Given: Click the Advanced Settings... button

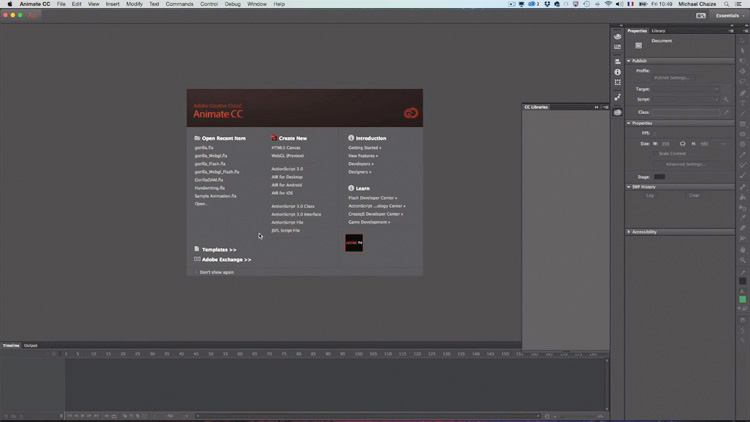Looking at the screenshot, I should (x=685, y=165).
